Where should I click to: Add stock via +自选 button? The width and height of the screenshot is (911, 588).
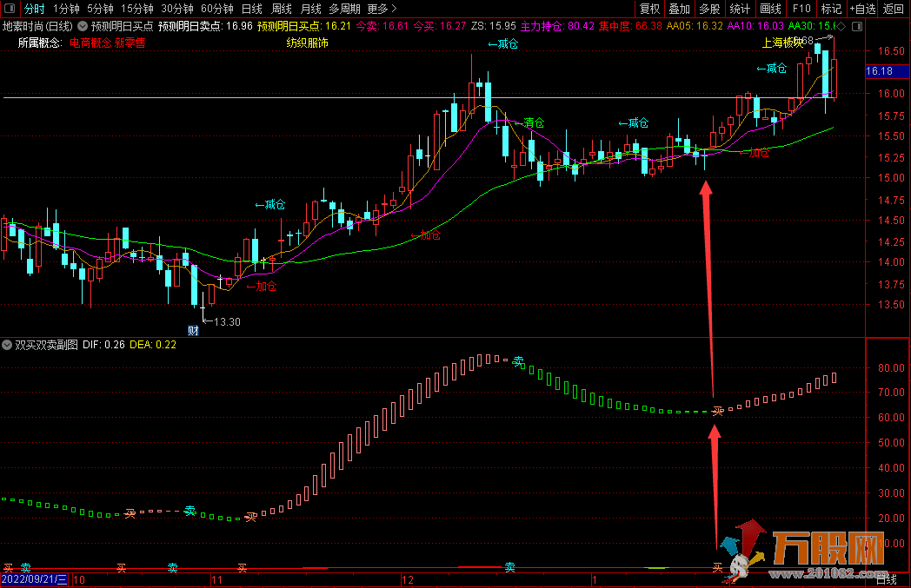pos(863,9)
